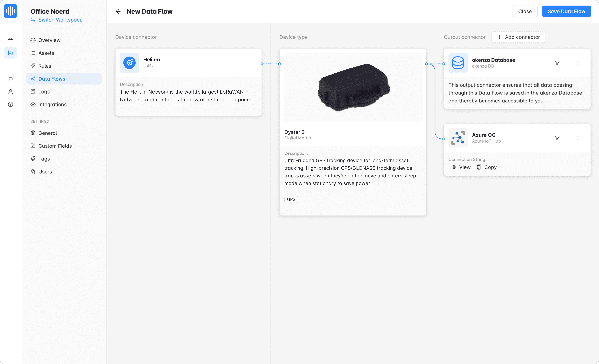
Task: Open the filter icon on Azure OC connector
Action: point(557,138)
